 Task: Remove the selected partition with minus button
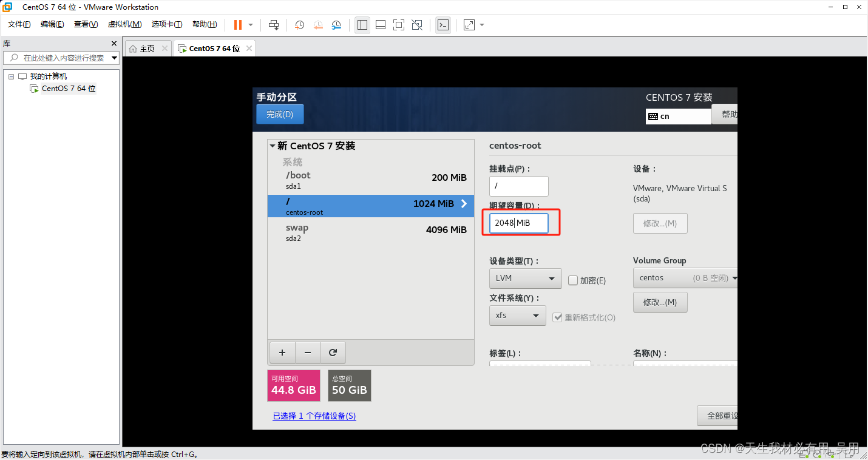(x=308, y=352)
